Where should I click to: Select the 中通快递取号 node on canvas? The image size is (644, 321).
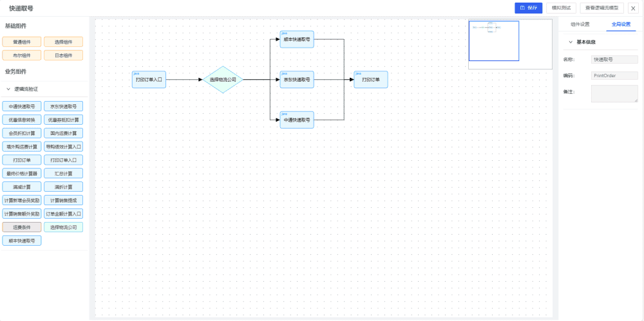(x=297, y=120)
